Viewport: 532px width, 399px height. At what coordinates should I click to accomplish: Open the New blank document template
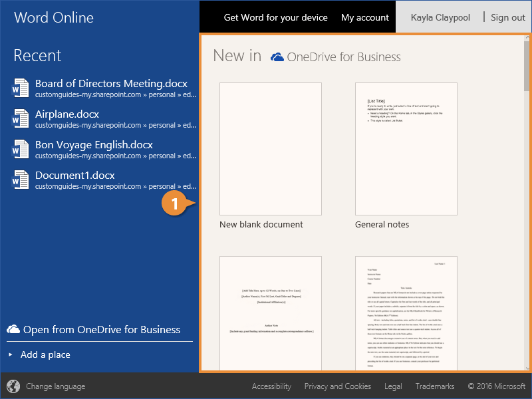271,149
